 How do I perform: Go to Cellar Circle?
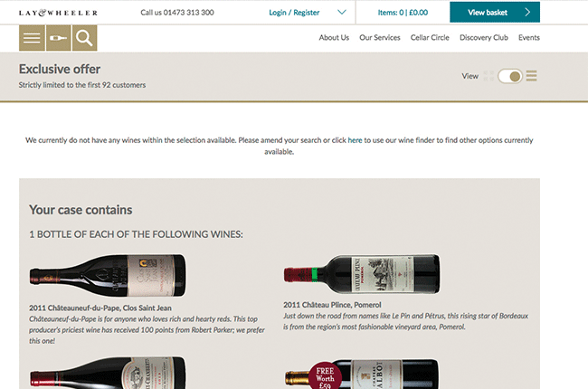430,38
